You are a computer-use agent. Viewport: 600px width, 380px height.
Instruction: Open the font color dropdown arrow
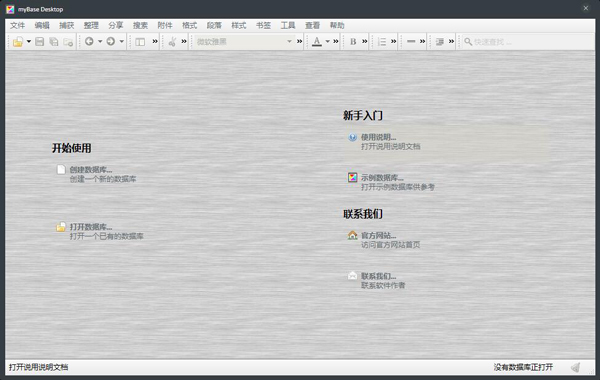[x=328, y=41]
